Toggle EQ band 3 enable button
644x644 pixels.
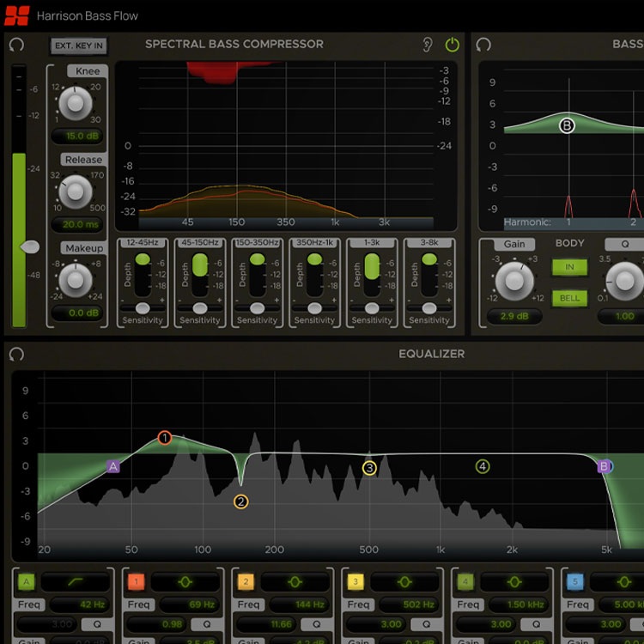355,581
